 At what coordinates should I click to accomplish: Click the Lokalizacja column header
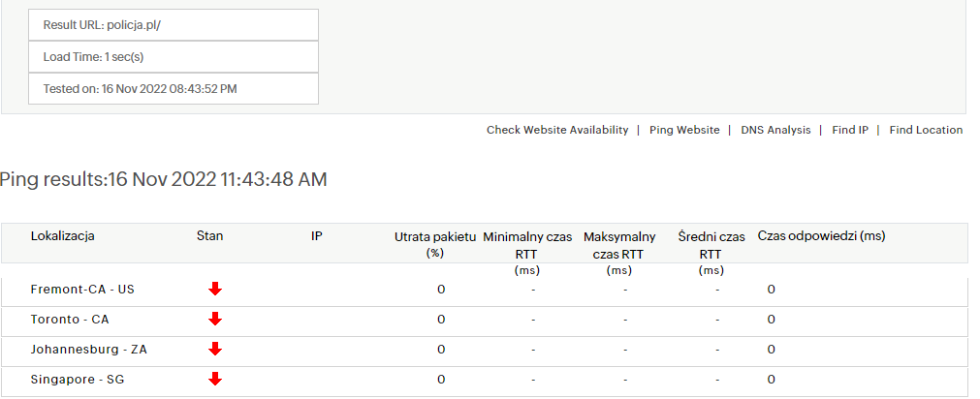tap(63, 235)
